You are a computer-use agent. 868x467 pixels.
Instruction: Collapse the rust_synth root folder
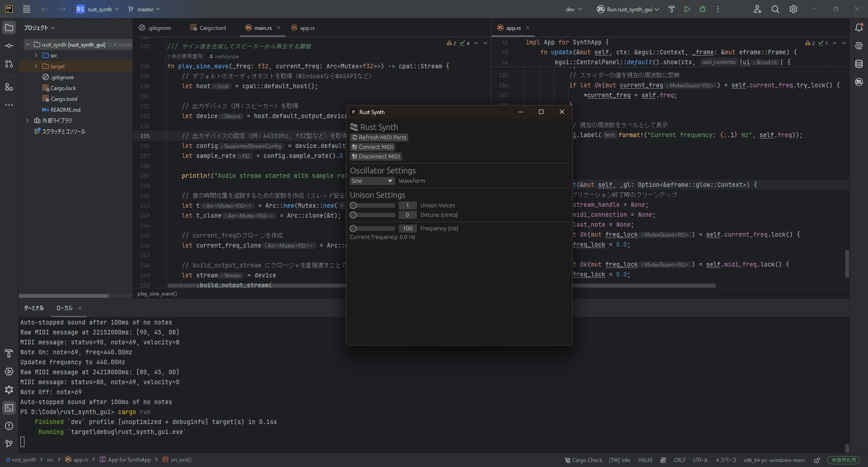(28, 44)
